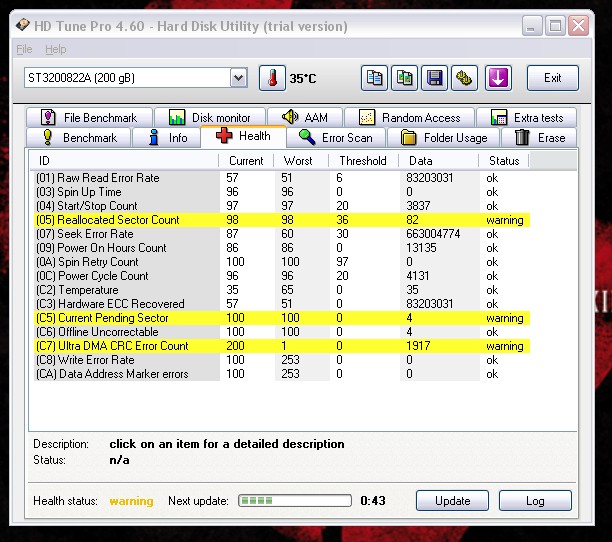The height and width of the screenshot is (542, 612).
Task: Switch to the File Benchmark tab
Action: point(89,117)
